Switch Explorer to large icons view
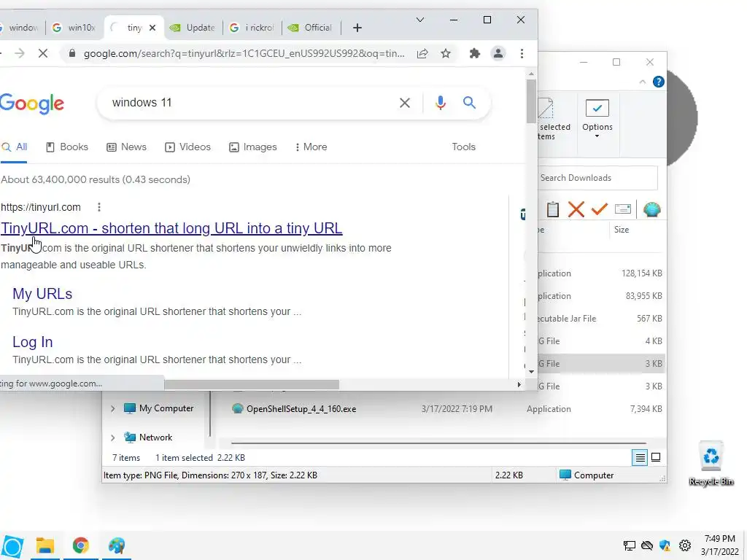747x560 pixels. [x=656, y=458]
